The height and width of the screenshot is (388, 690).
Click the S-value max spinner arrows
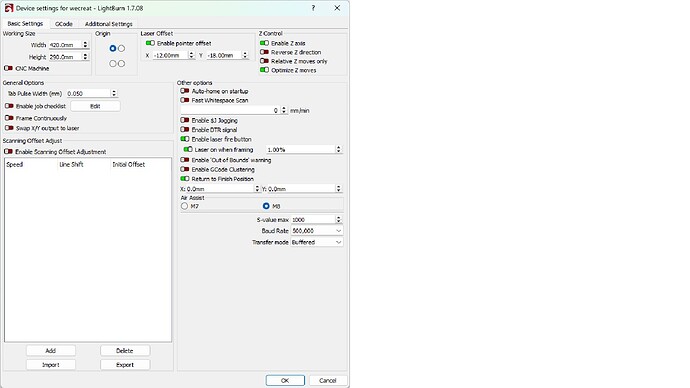point(338,220)
